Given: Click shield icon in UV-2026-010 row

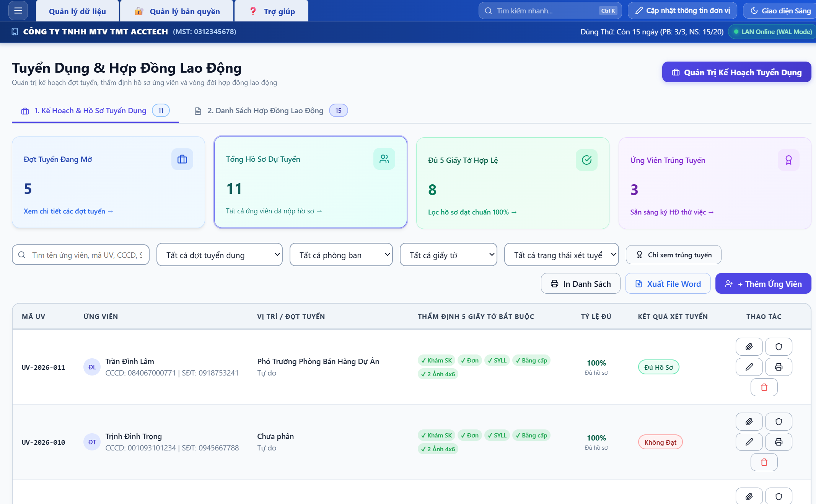Looking at the screenshot, I should (x=779, y=422).
